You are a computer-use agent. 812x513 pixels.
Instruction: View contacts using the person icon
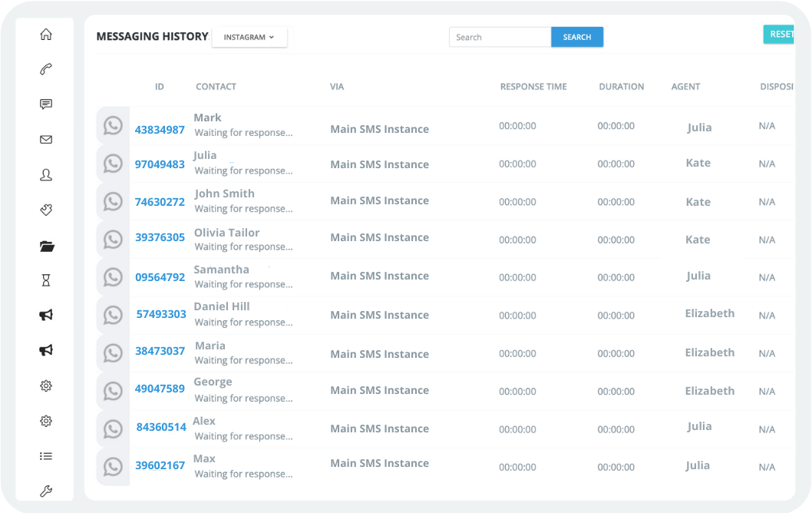click(45, 175)
